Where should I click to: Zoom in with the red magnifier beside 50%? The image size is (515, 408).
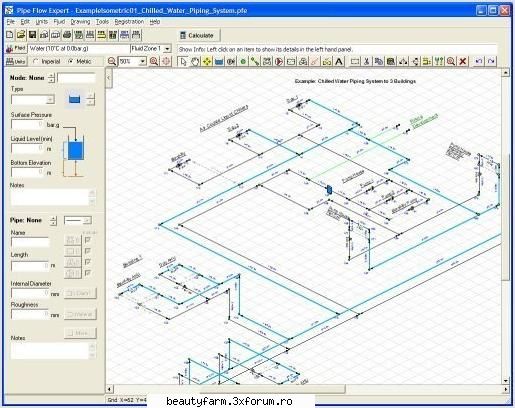click(x=154, y=61)
